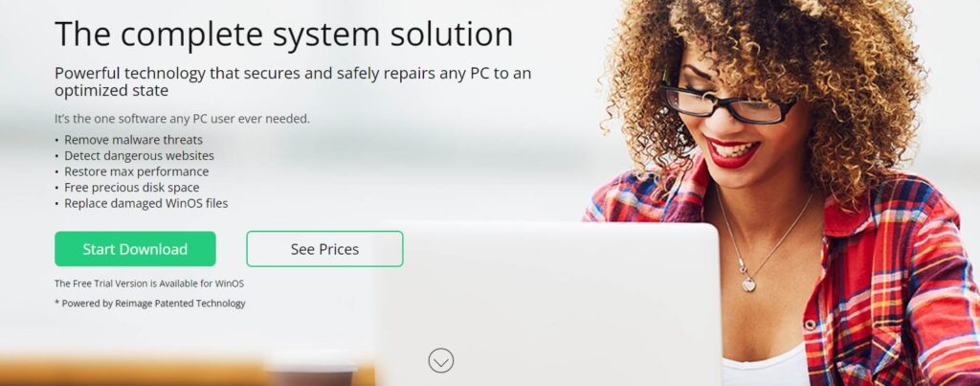
Task: Open the See Prices outlined button
Action: [324, 249]
